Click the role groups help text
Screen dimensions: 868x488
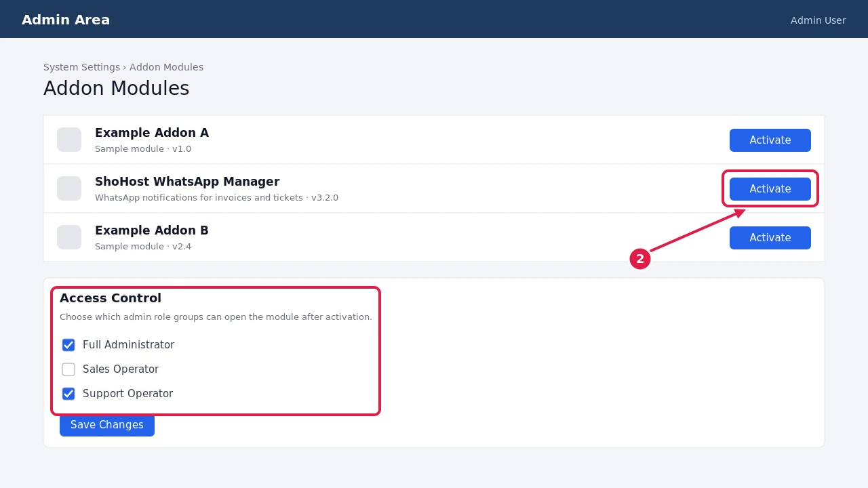[216, 317]
